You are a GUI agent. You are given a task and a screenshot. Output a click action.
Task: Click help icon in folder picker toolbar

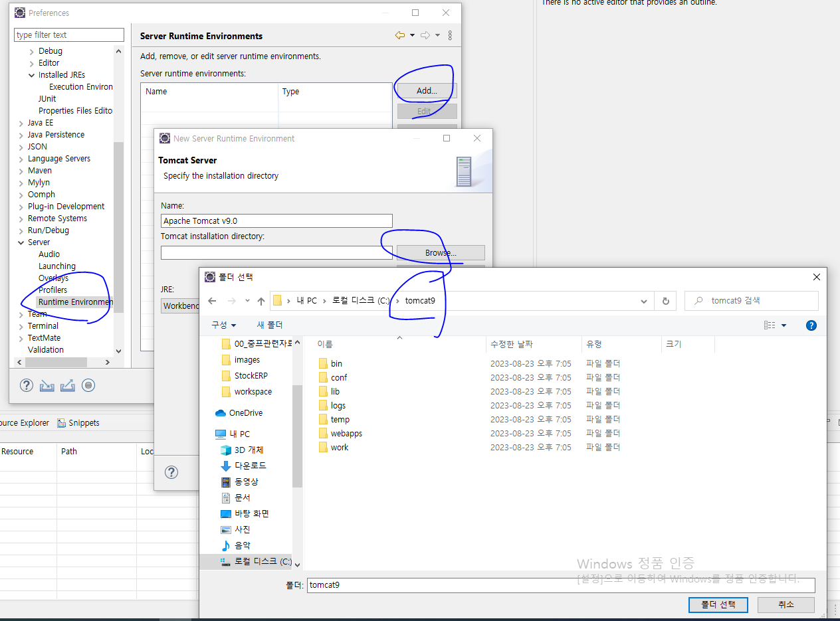click(x=811, y=325)
